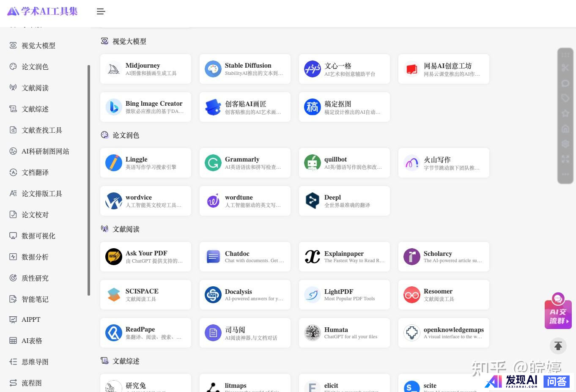This screenshot has width=576, height=392.
Task: Go to 文献综述 in sidebar
Action: (35, 109)
